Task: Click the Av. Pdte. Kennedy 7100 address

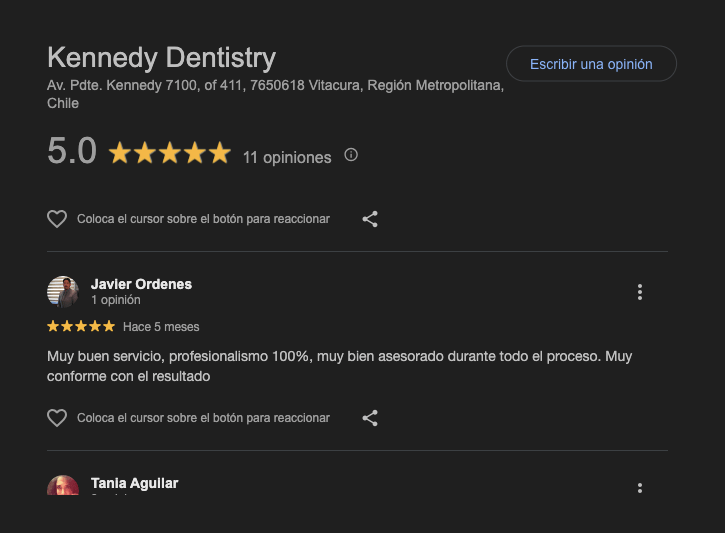Action: tap(275, 86)
